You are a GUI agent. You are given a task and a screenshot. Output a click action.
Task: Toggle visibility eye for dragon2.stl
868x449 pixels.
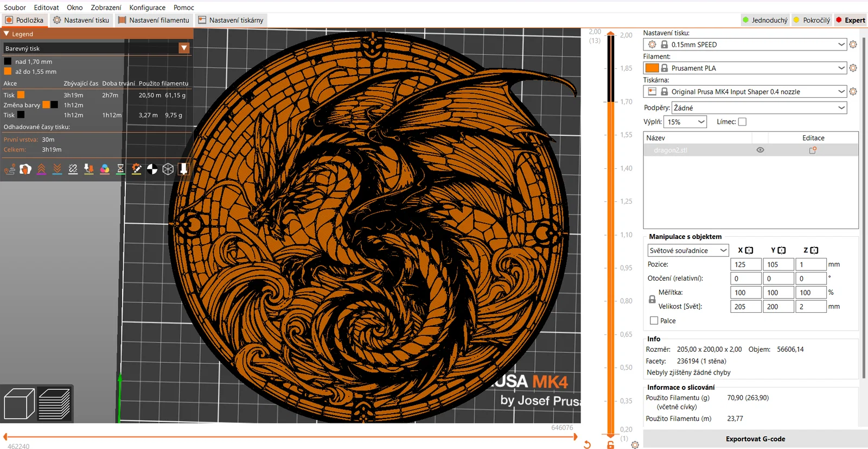760,150
